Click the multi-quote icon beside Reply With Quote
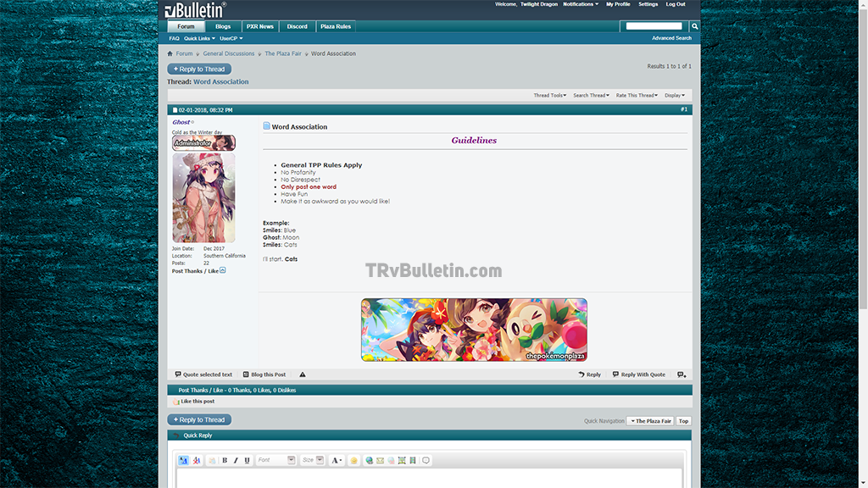This screenshot has height=488, width=868. pos(682,374)
